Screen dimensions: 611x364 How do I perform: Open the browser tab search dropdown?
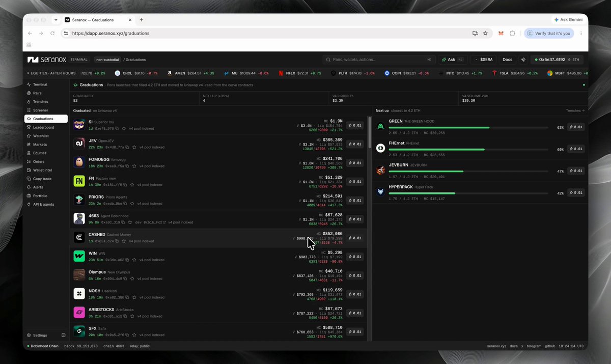(55, 20)
